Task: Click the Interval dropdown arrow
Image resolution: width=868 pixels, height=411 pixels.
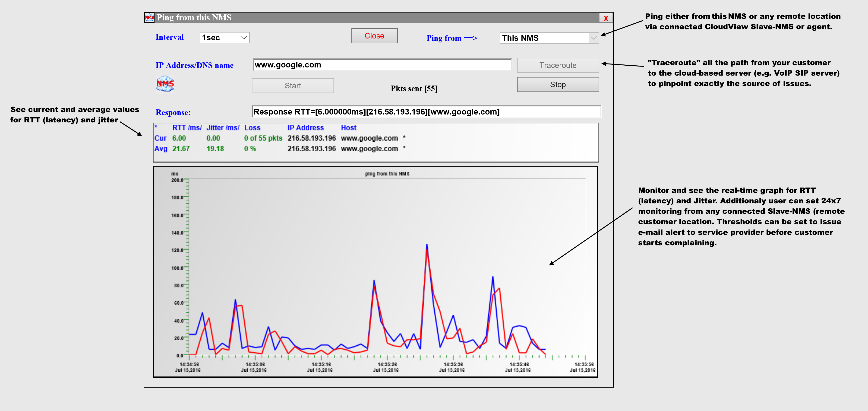Action: click(244, 37)
